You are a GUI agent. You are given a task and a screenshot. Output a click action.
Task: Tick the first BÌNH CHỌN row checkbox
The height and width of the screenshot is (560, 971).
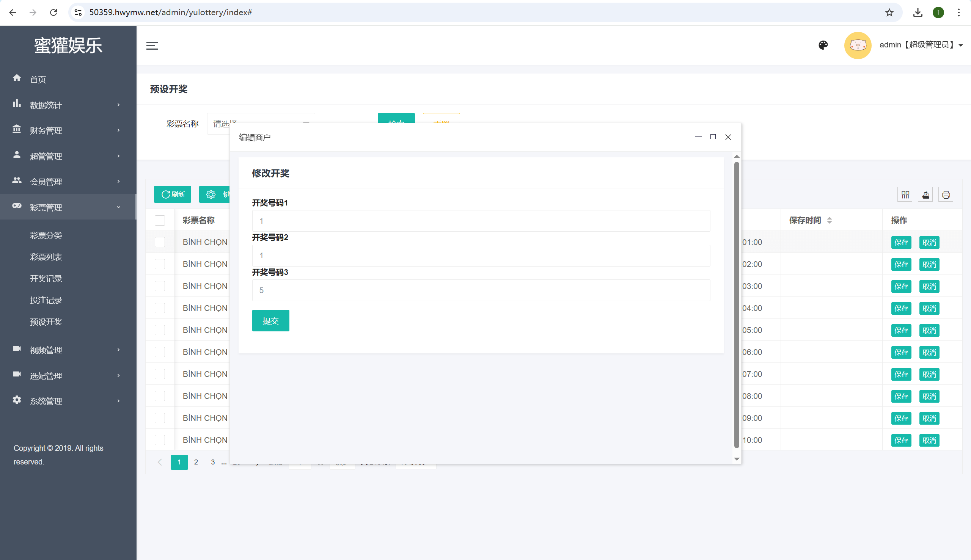pos(160,242)
